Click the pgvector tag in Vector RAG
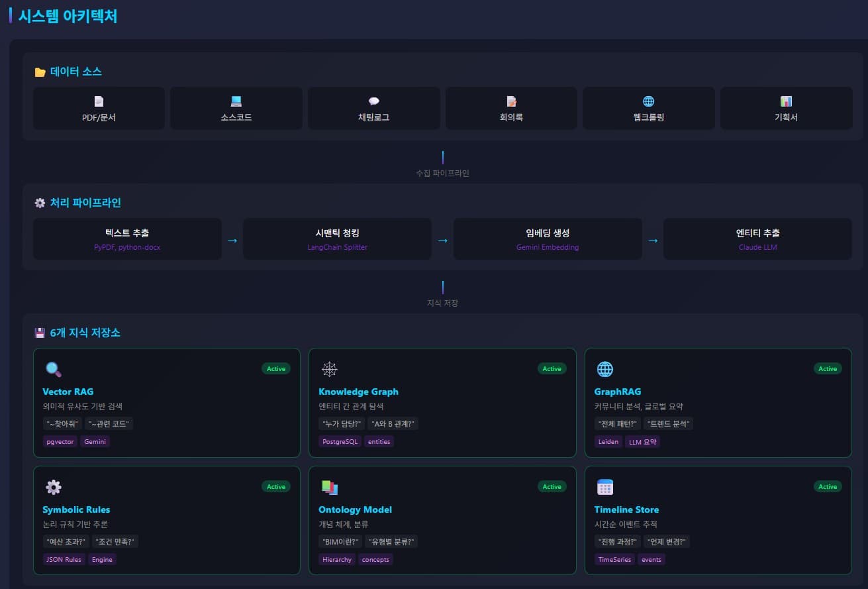The width and height of the screenshot is (868, 589). pos(60,442)
